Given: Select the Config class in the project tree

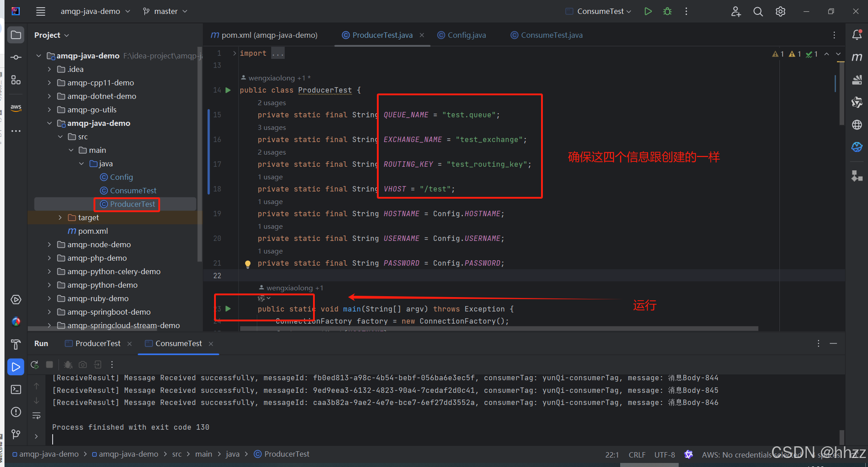Looking at the screenshot, I should (x=121, y=177).
